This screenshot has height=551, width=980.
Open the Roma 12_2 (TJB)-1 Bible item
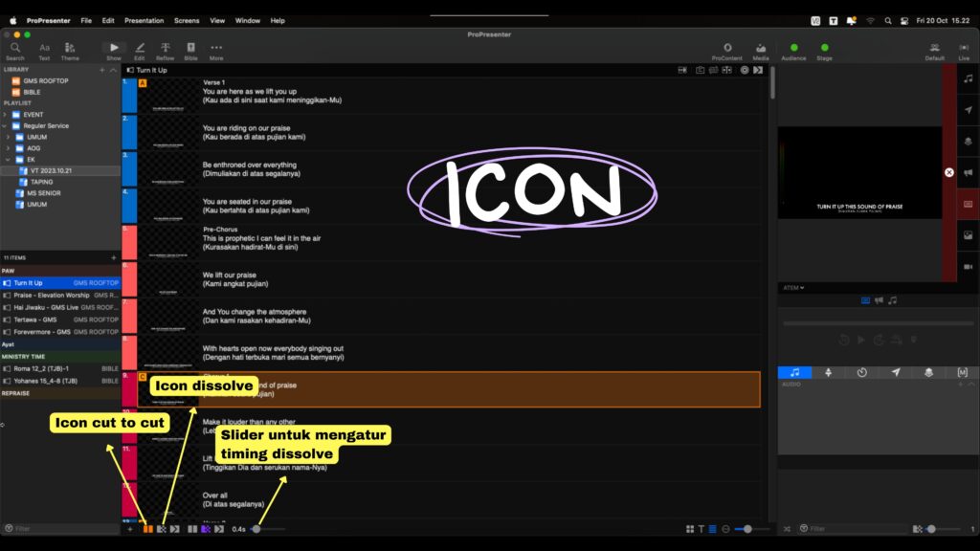tap(60, 368)
